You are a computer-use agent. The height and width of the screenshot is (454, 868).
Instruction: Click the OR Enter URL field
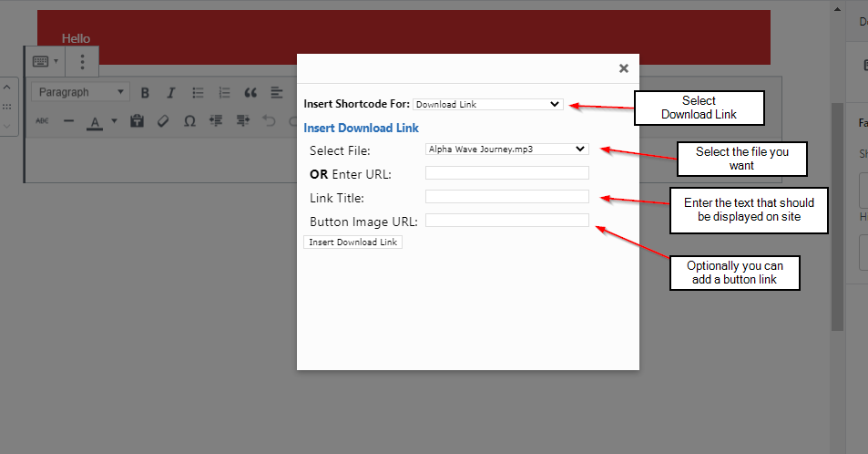point(507,173)
